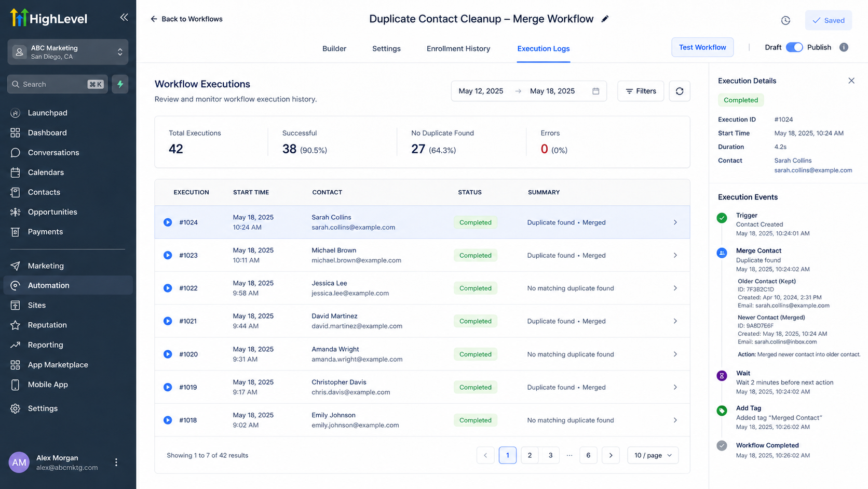Expand row #1023 chevron for Michael Brown
The height and width of the screenshot is (489, 868).
pyautogui.click(x=675, y=255)
